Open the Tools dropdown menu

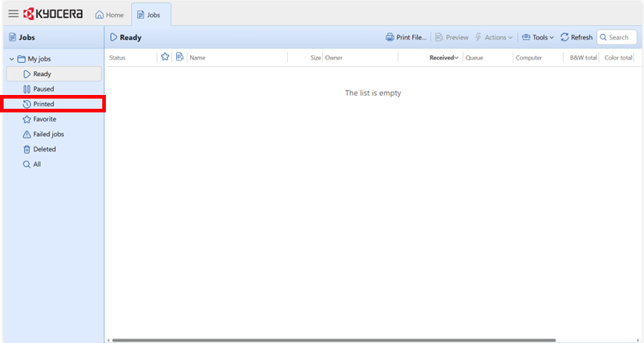537,38
